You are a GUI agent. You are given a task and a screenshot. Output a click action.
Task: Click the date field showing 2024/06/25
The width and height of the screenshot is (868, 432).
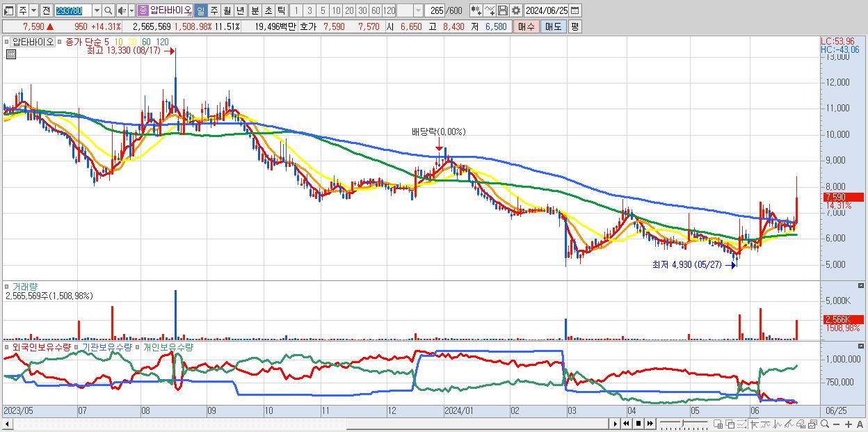546,10
